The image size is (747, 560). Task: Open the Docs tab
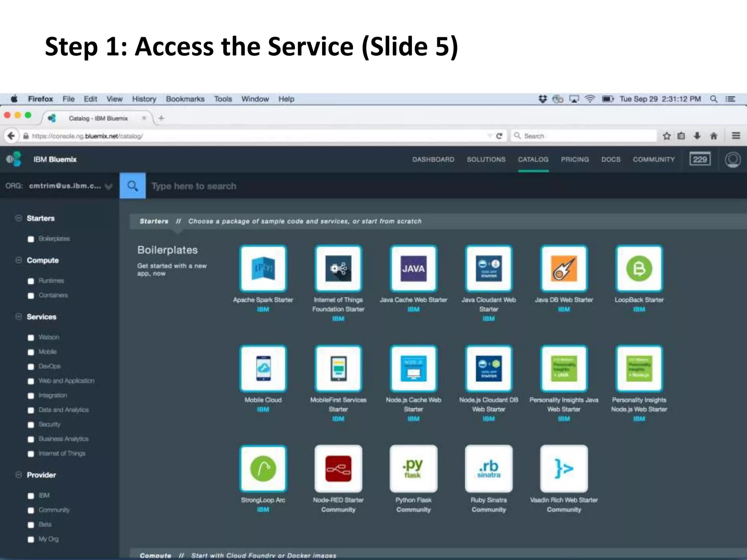(x=611, y=159)
